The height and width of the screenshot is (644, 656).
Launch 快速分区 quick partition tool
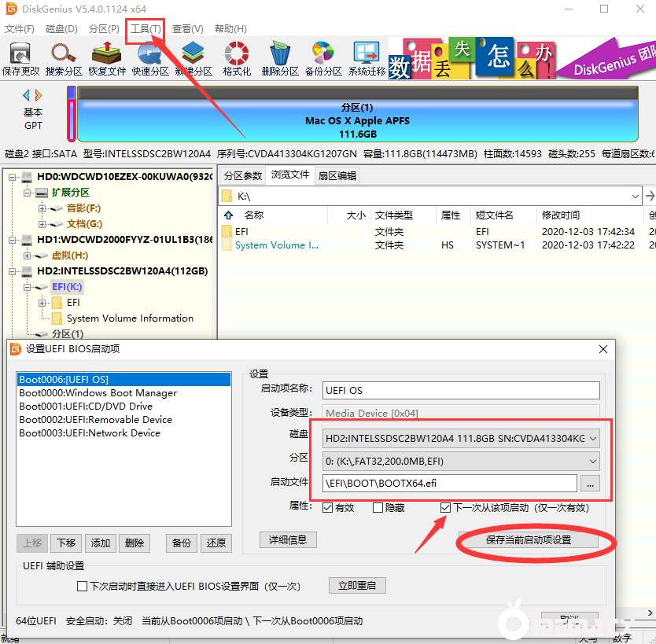coord(152,57)
